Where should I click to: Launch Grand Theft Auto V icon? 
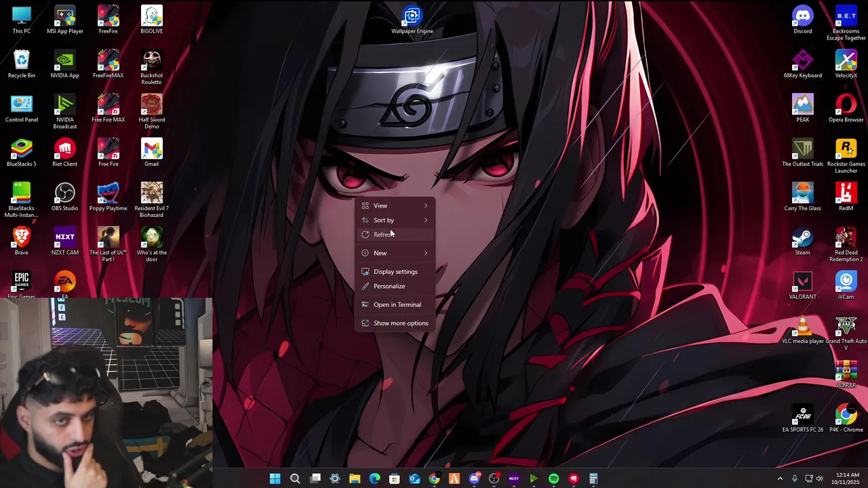[846, 333]
